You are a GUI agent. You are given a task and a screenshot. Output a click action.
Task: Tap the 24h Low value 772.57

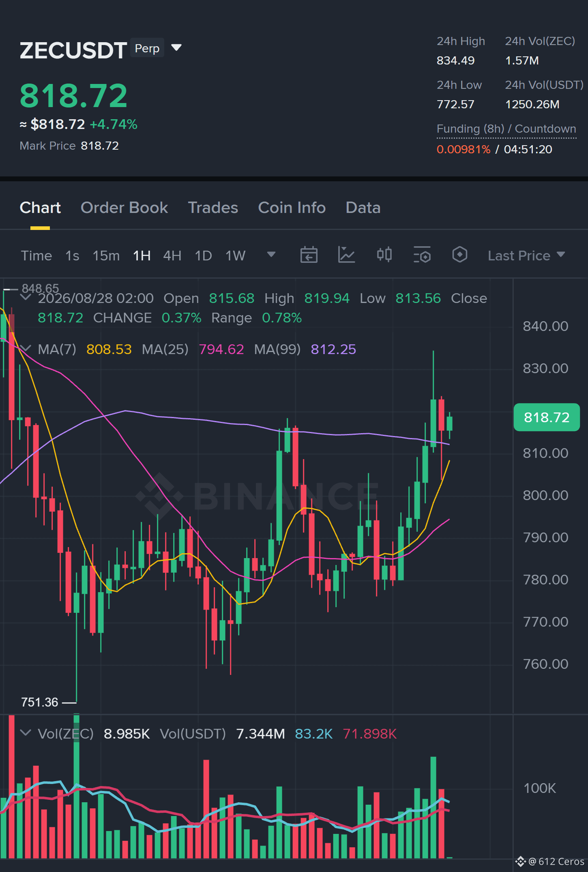tap(455, 105)
